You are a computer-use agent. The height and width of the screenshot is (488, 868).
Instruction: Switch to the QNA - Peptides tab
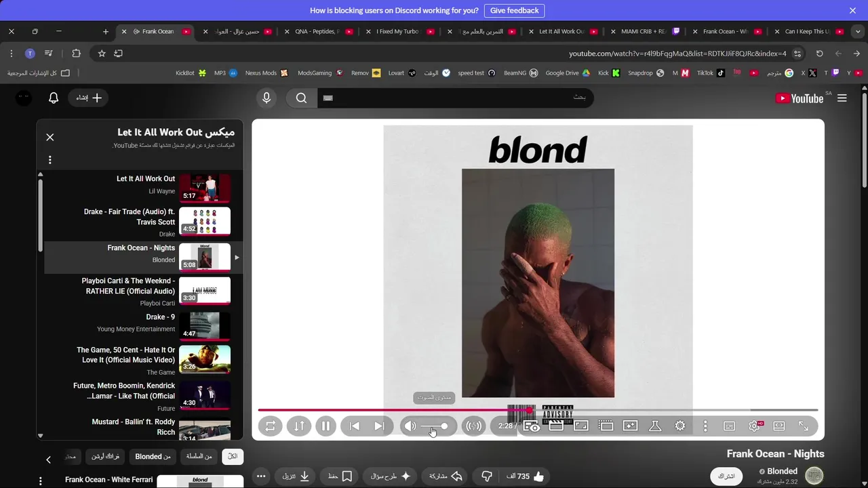[x=319, y=31]
